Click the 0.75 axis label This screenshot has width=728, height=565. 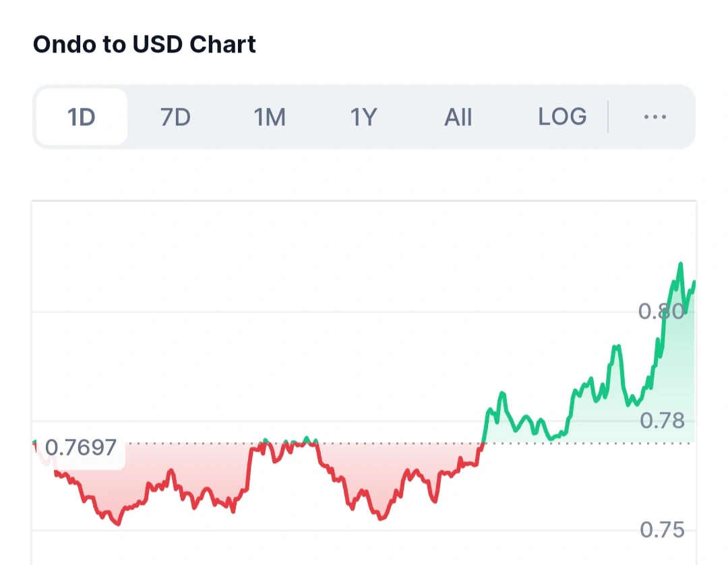pyautogui.click(x=661, y=530)
